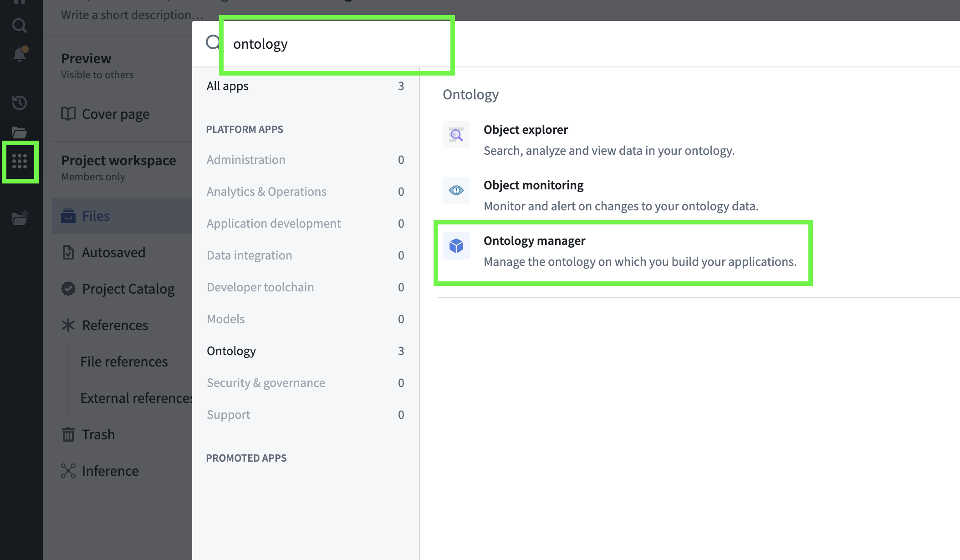Image resolution: width=960 pixels, height=560 pixels.
Task: Click the Object explorer app icon
Action: tap(456, 135)
